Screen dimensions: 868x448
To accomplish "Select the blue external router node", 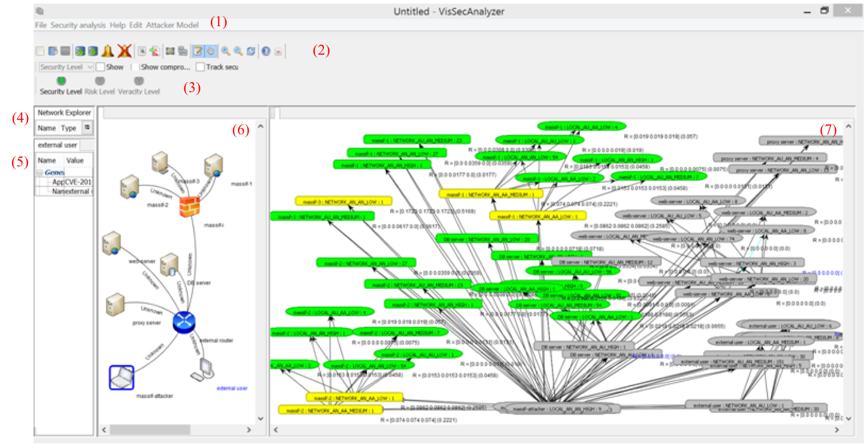I will [x=184, y=321].
